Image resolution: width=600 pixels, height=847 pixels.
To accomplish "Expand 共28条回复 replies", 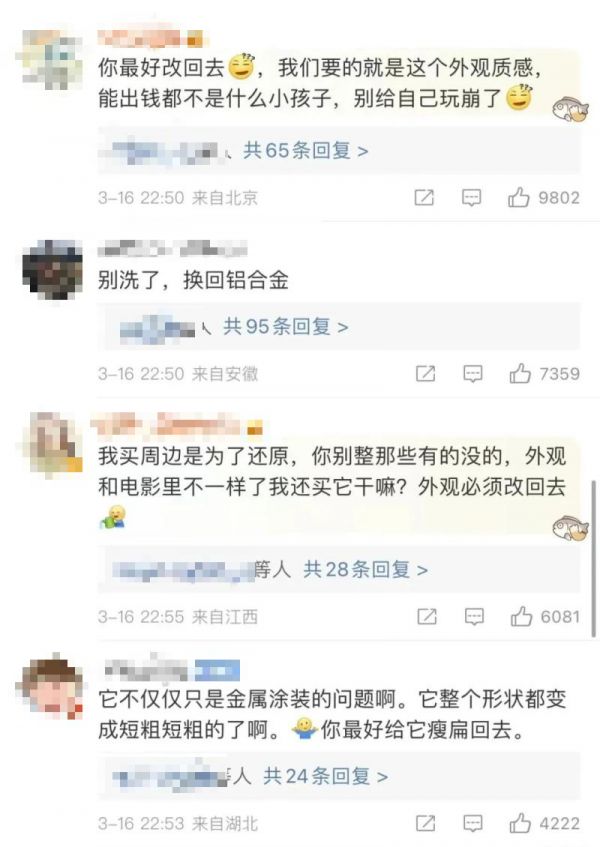I will (x=366, y=569).
